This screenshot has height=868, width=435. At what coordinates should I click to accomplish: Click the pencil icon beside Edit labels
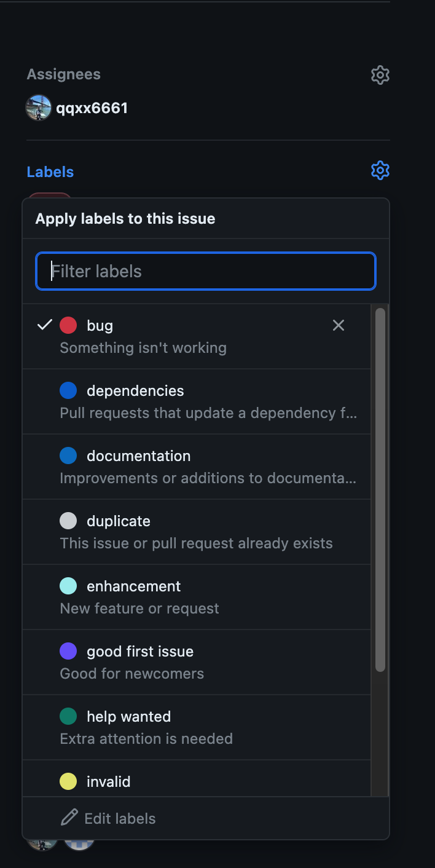[x=69, y=818]
